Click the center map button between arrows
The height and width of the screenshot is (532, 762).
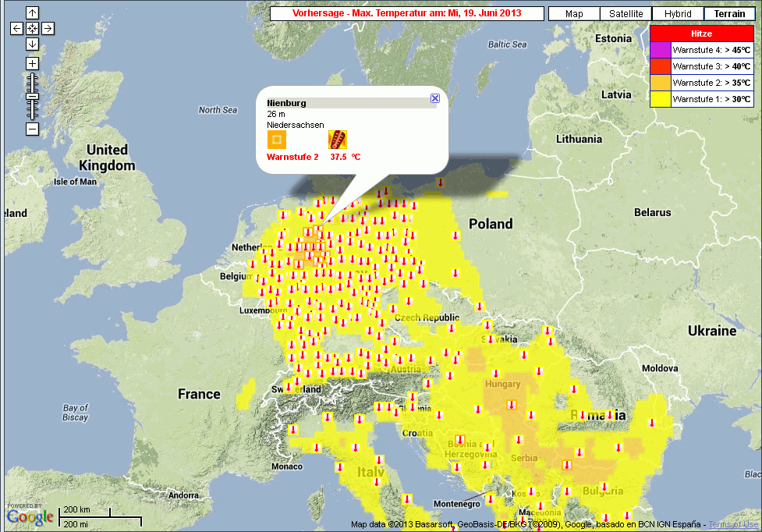click(x=32, y=29)
